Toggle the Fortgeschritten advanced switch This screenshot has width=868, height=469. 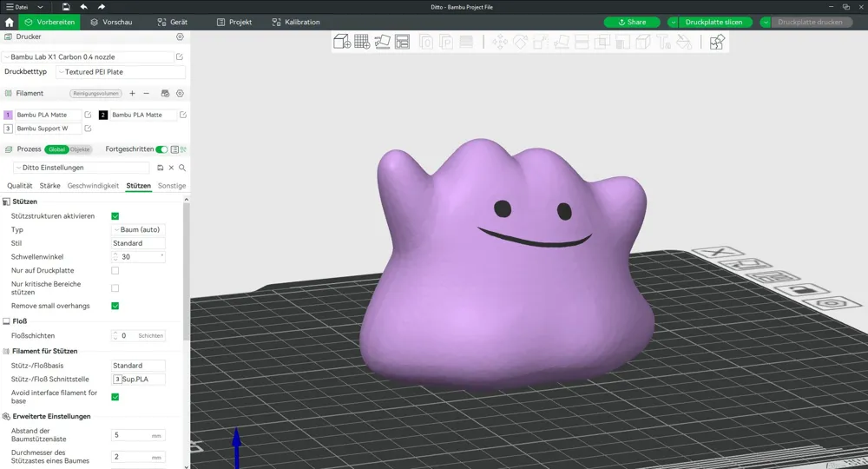pos(161,149)
